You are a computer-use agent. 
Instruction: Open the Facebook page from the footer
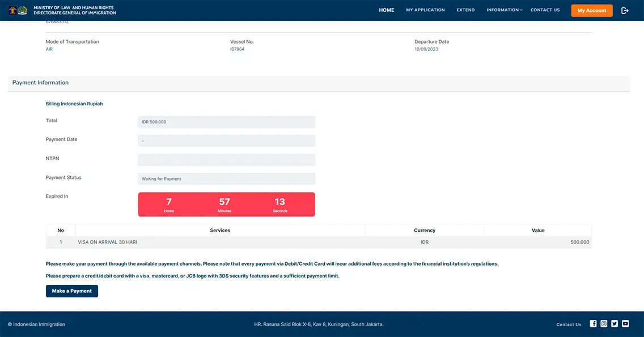click(x=593, y=324)
